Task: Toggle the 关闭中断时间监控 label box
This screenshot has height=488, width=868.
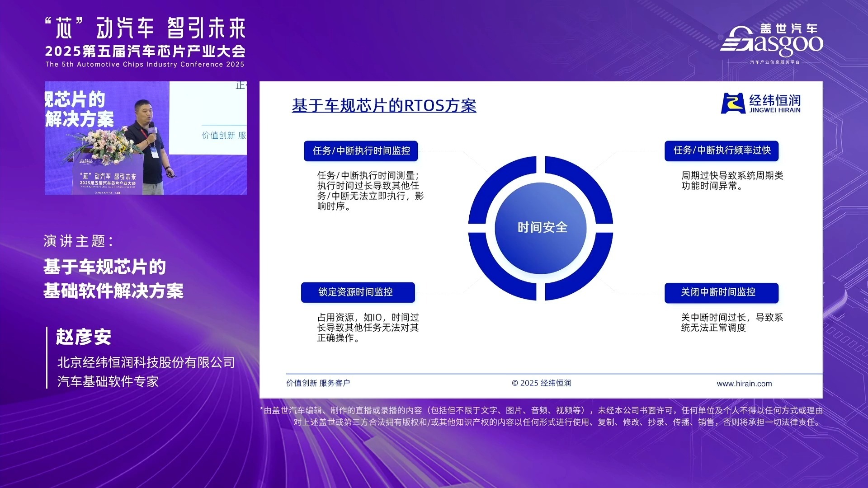Action: 721,293
